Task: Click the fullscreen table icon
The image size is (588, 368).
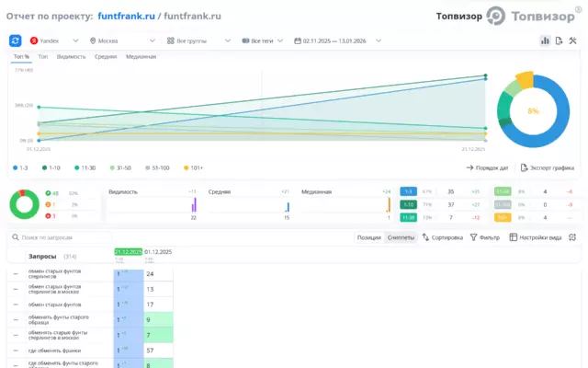Action: pos(572,237)
